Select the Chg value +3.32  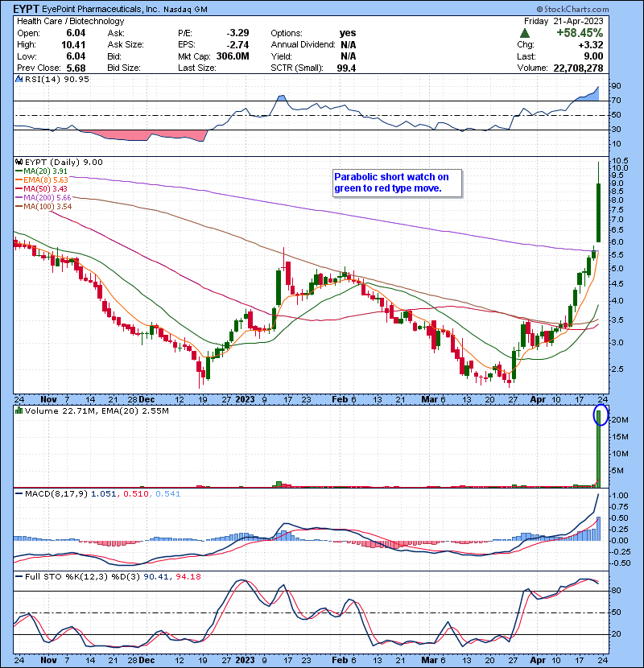tap(591, 45)
